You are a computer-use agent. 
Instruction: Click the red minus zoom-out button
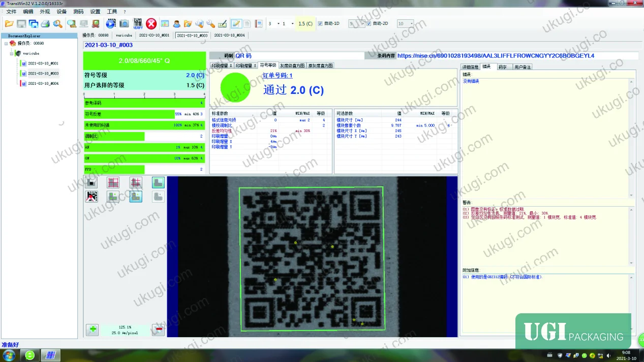158,330
